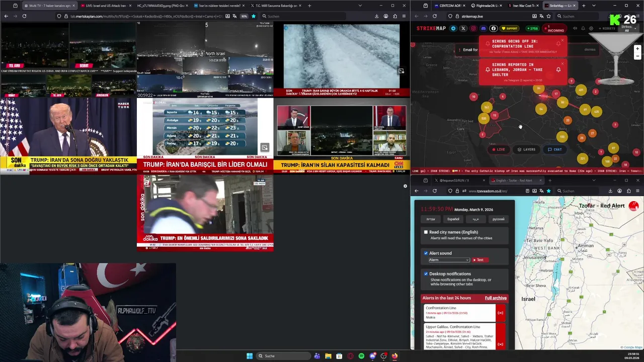Click the weather forecast video tile
The image size is (644, 362).
(x=205, y=135)
